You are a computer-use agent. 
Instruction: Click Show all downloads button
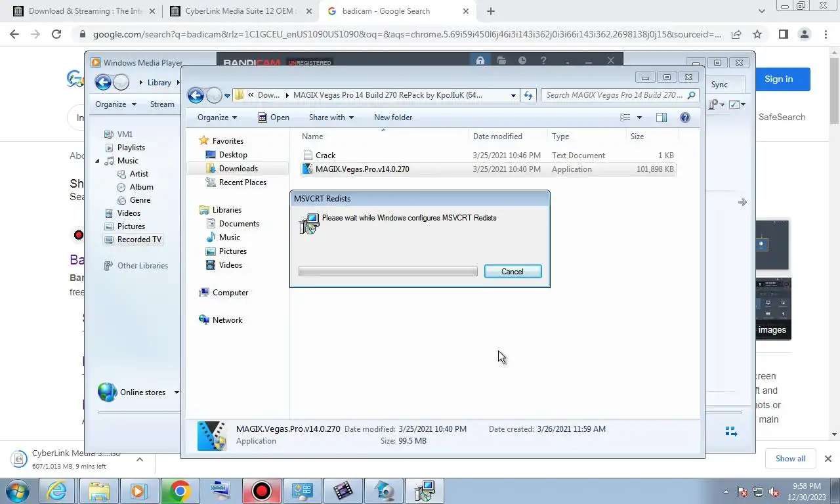pos(790,459)
